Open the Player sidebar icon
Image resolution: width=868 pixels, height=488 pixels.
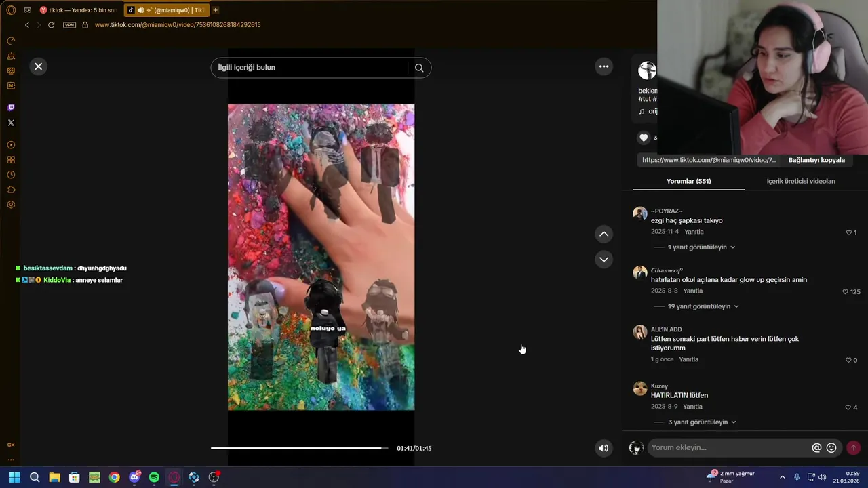tap(11, 145)
